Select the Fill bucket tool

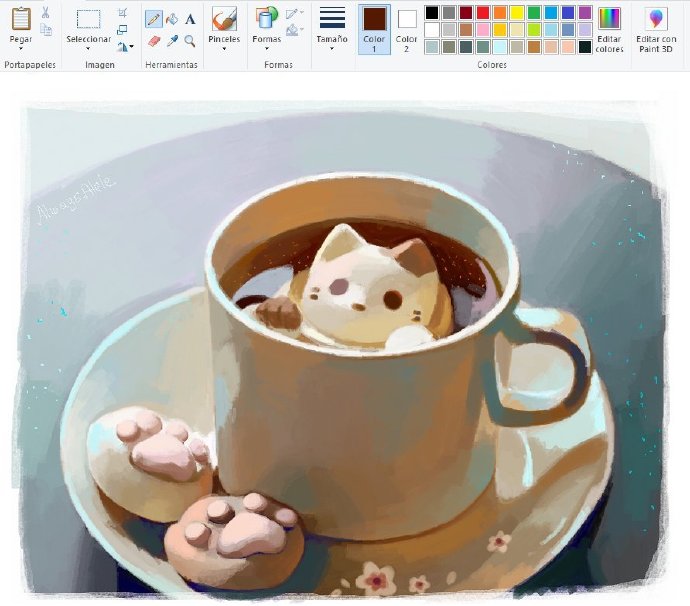(172, 19)
